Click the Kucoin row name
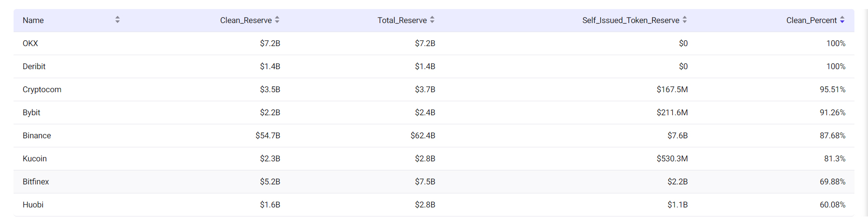 tap(35, 159)
